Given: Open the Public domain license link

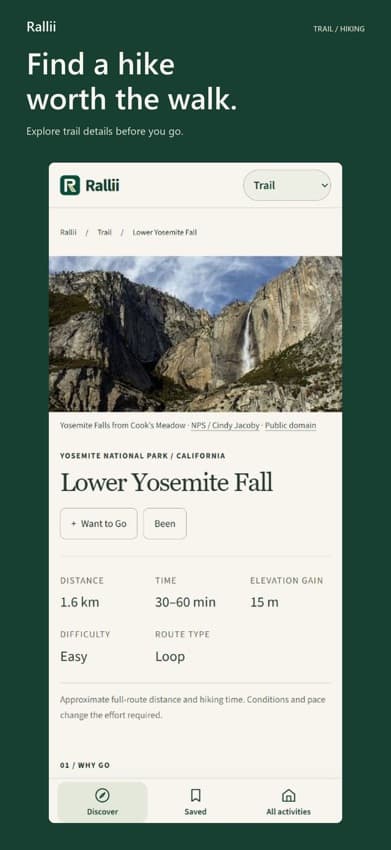Looking at the screenshot, I should (291, 426).
